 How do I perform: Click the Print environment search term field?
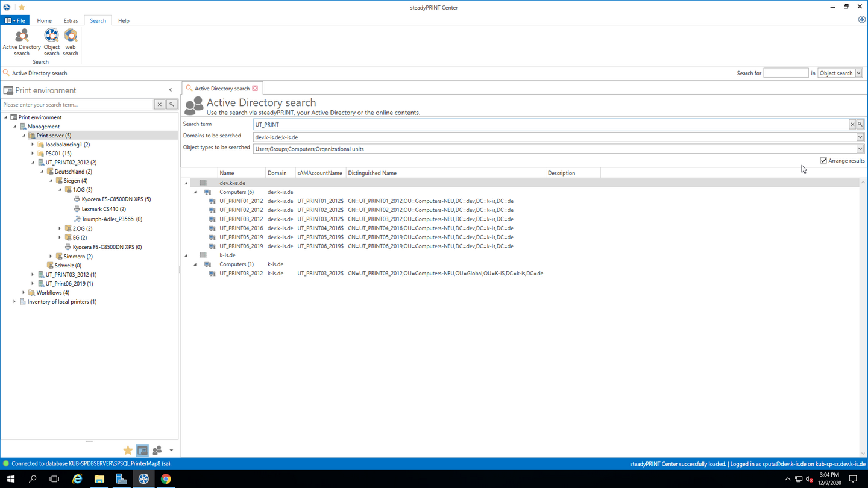click(x=77, y=105)
